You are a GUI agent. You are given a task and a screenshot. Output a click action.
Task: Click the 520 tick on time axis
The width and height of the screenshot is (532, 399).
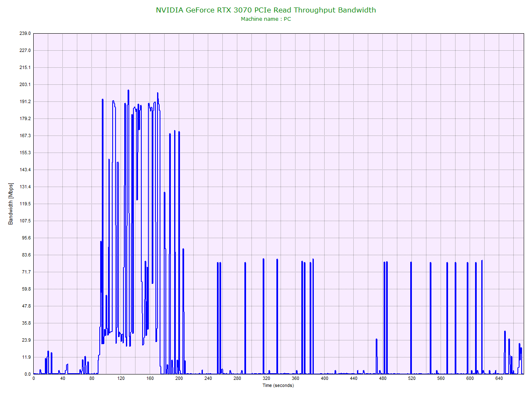[x=412, y=378]
